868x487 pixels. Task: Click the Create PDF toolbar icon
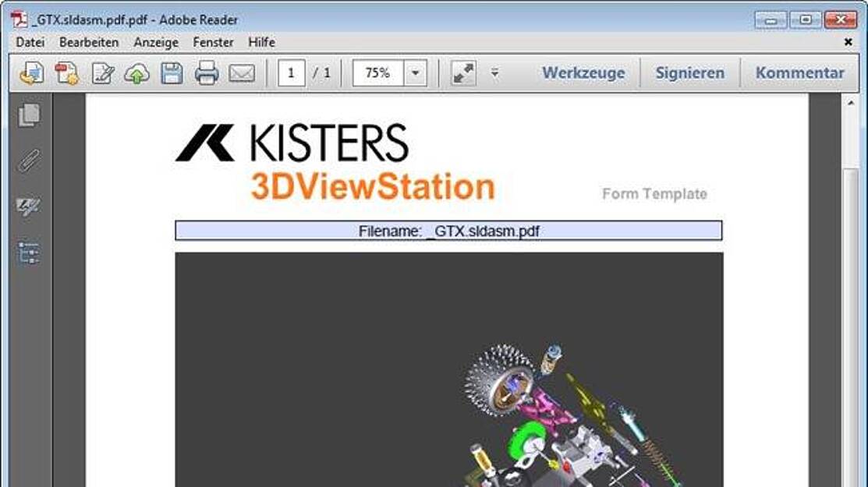(67, 73)
